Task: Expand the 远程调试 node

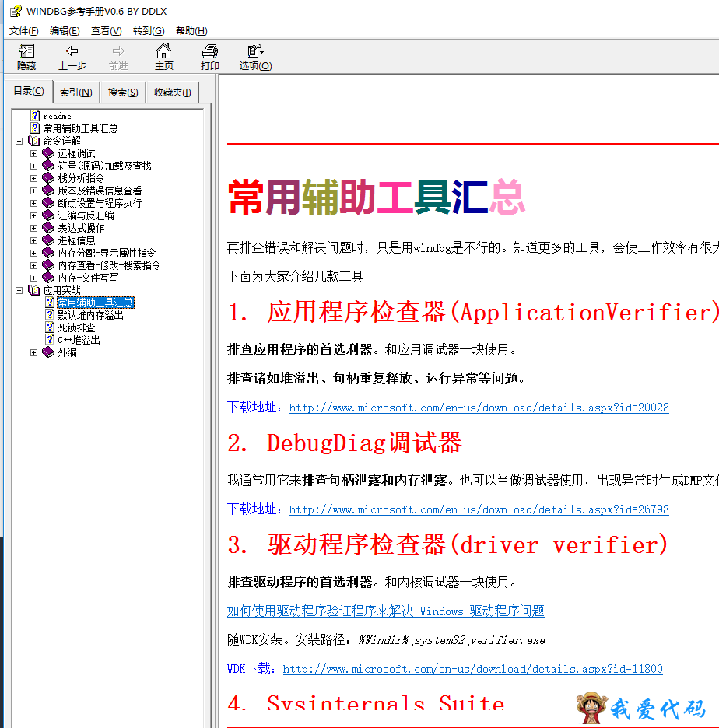Action: coord(34,153)
